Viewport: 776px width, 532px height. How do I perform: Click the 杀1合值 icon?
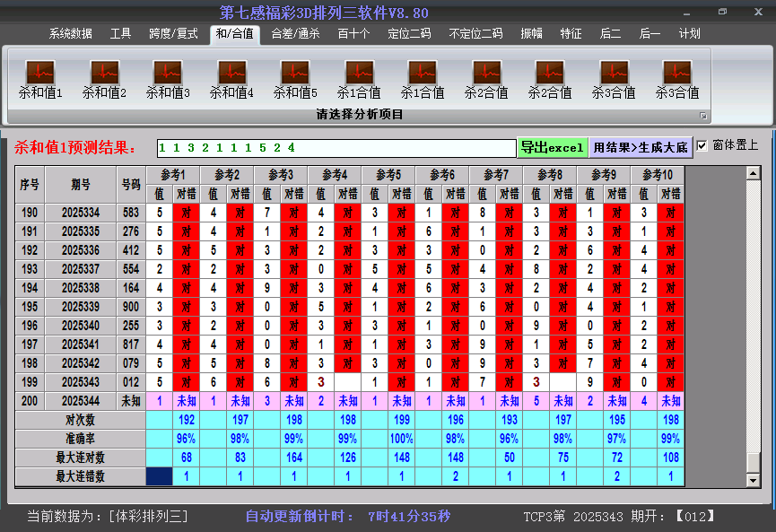click(359, 74)
